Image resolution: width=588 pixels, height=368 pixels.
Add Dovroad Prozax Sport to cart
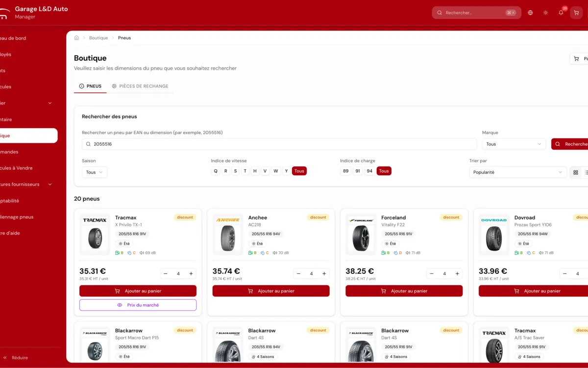pos(534,291)
